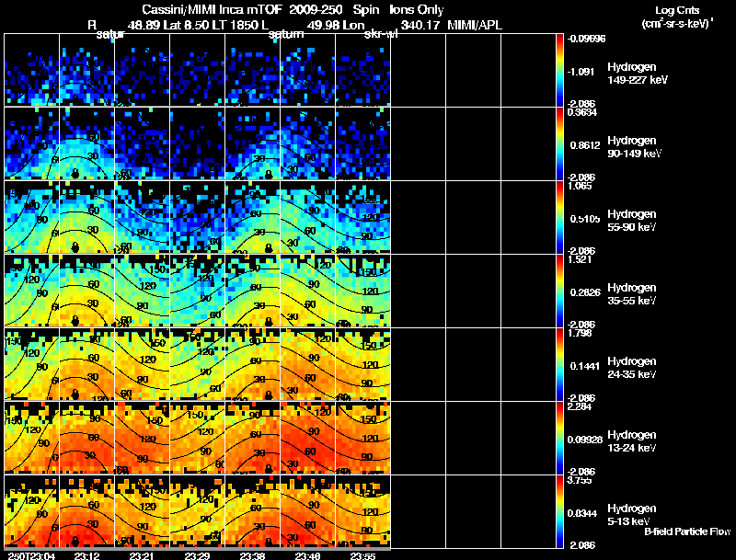Image resolution: width=736 pixels, height=560 pixels.
Task: Click Saturn marker in 5-13 keV 23:12 panel
Action: pyautogui.click(x=75, y=543)
